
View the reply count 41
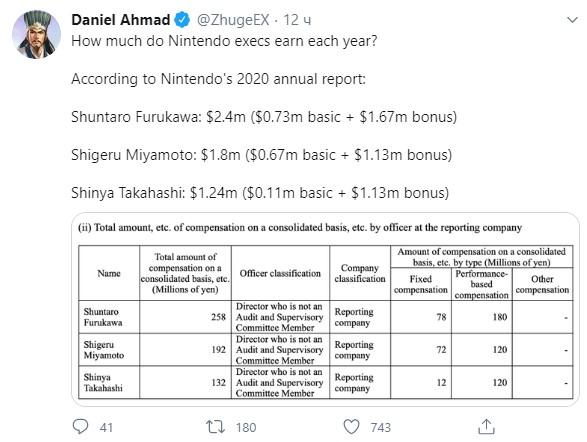(106, 427)
